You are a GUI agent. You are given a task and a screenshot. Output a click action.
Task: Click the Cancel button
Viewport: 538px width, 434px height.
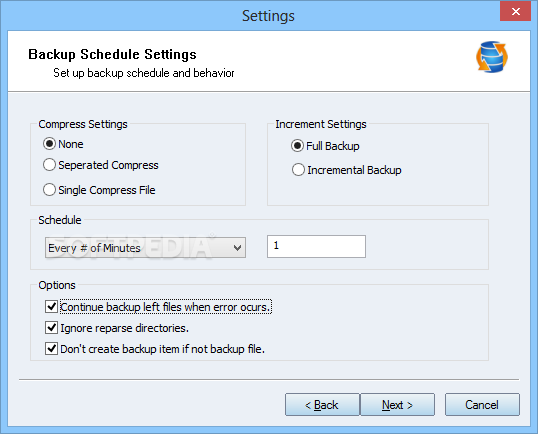click(482, 405)
